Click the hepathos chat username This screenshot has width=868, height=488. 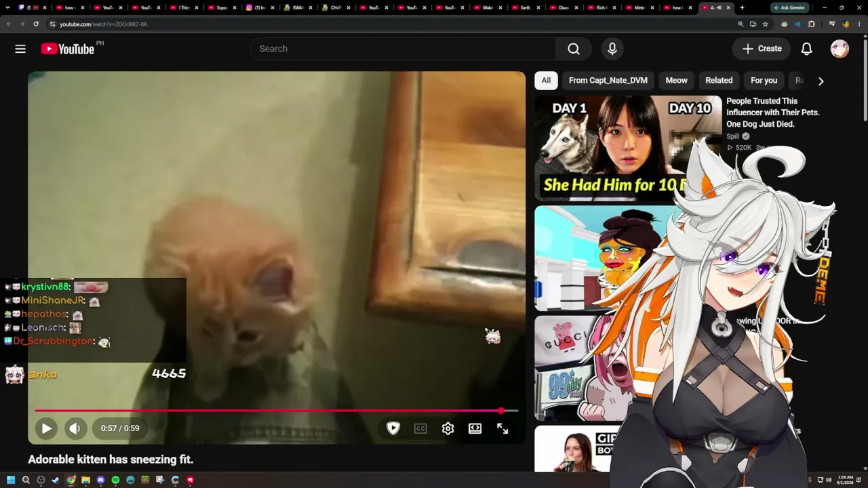pyautogui.click(x=45, y=314)
